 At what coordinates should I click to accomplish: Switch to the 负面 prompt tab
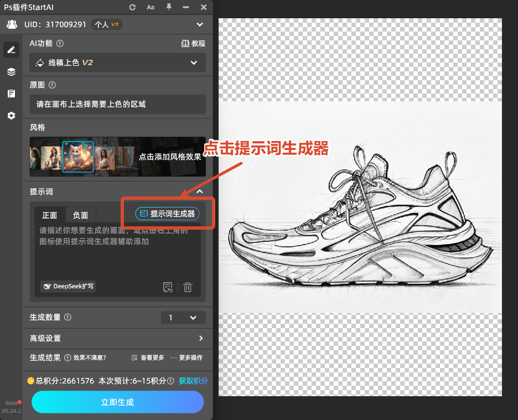pyautogui.click(x=80, y=215)
